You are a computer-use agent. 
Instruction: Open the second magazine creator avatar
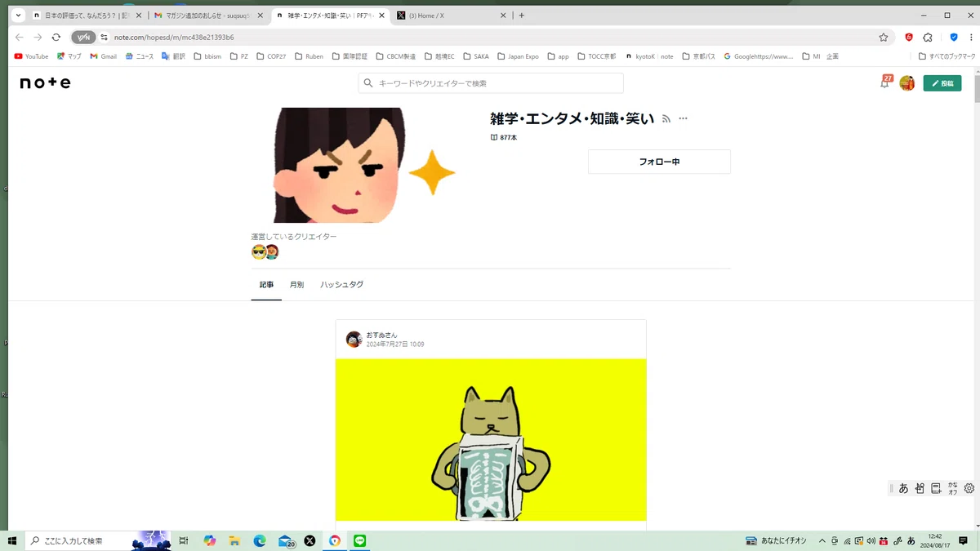point(272,251)
